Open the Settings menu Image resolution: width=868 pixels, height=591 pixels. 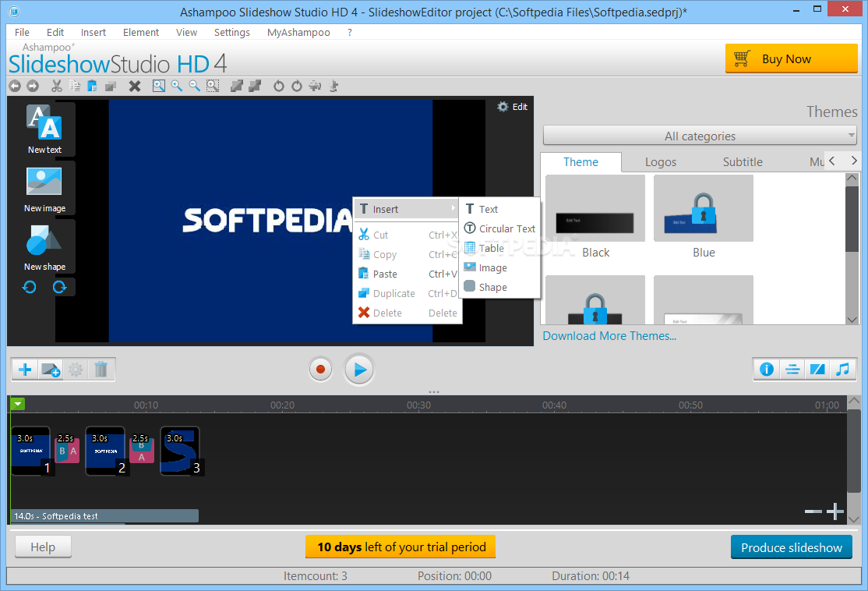pos(232,32)
